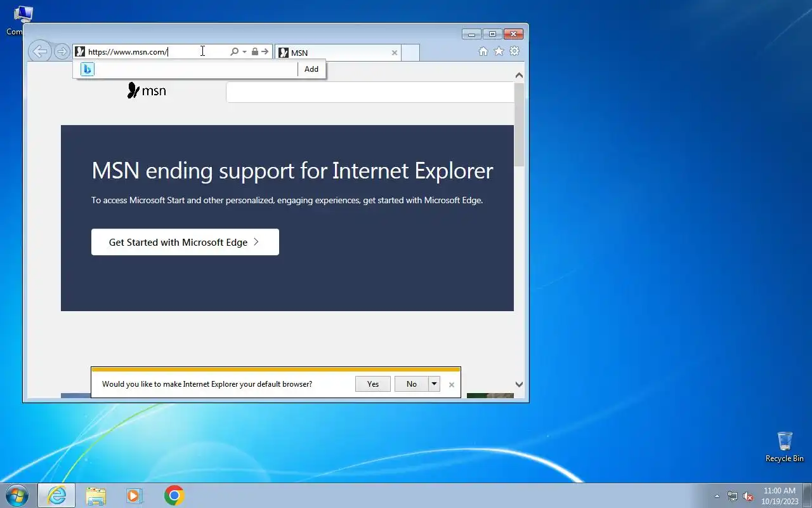Close the MSN tab

pos(395,53)
